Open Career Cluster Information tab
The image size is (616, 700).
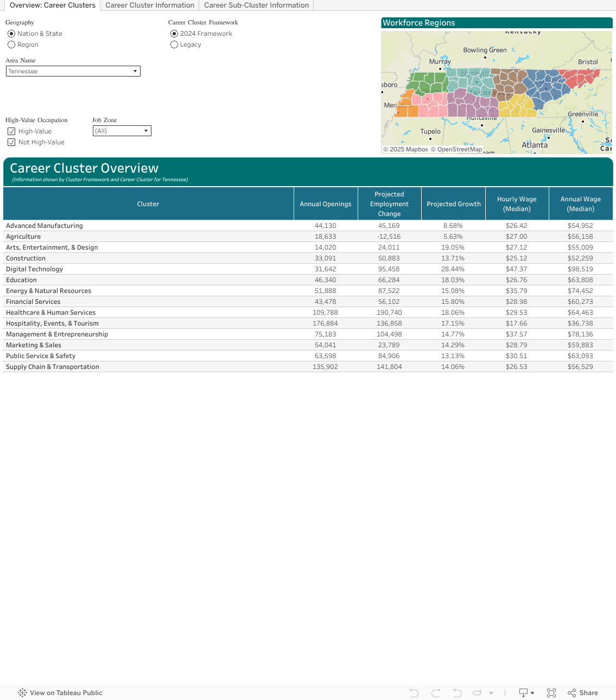150,5
